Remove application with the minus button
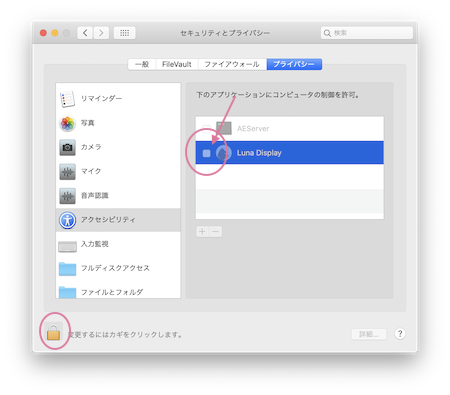Screen dimensions: 450x395 click(x=216, y=231)
